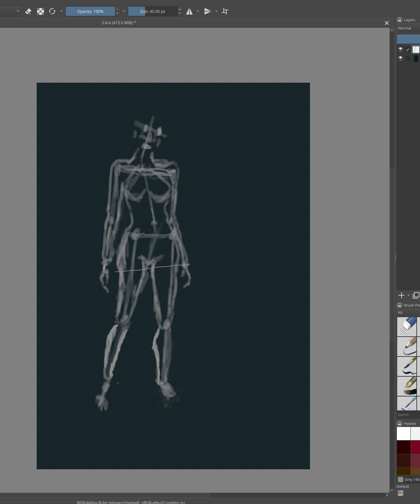Hide the top paint layer
Viewport: 420px width, 504px height.
tap(401, 49)
